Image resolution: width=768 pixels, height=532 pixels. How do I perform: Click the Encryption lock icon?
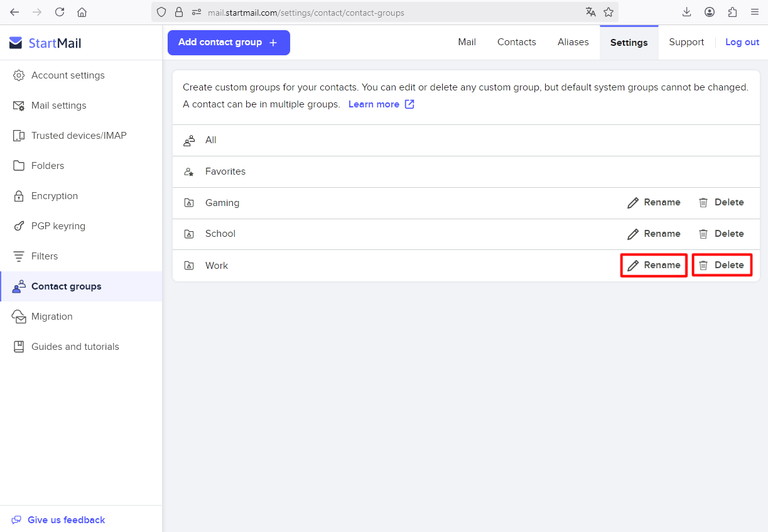19,196
